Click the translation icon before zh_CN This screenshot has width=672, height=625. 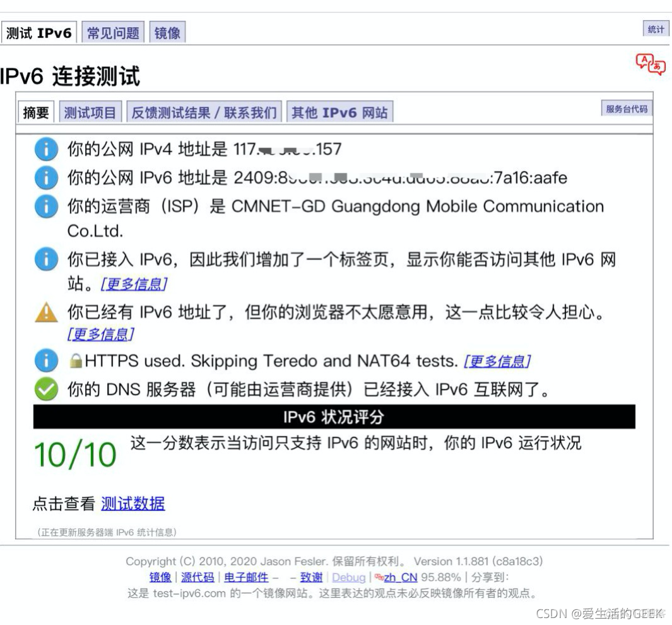click(x=379, y=577)
